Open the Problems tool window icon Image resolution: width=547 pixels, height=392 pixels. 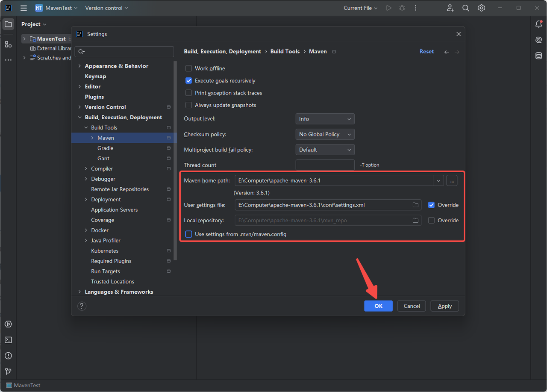[8, 356]
